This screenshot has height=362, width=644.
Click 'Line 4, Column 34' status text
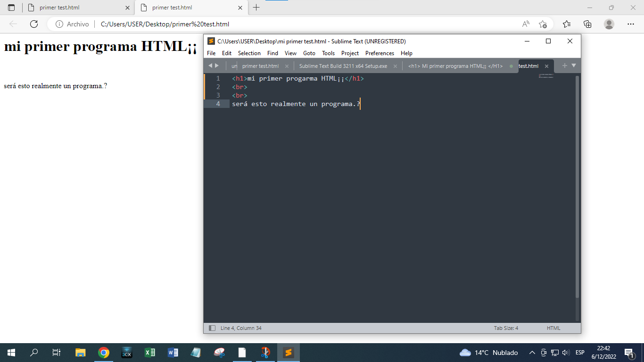coord(241,328)
